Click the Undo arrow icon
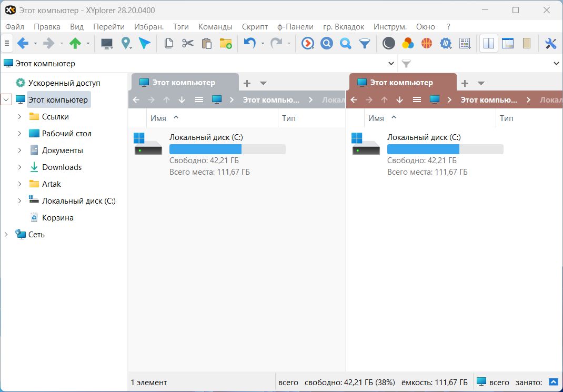The image size is (563, 392). pos(249,44)
